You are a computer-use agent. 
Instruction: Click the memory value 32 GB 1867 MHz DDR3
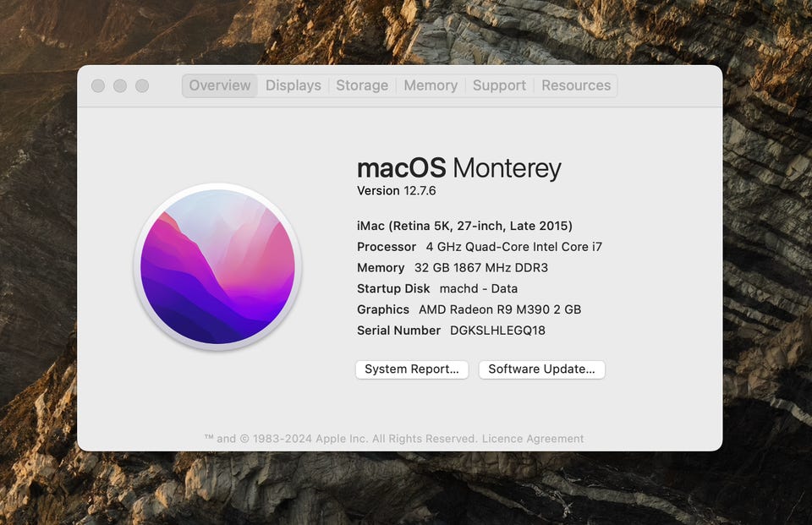(481, 268)
